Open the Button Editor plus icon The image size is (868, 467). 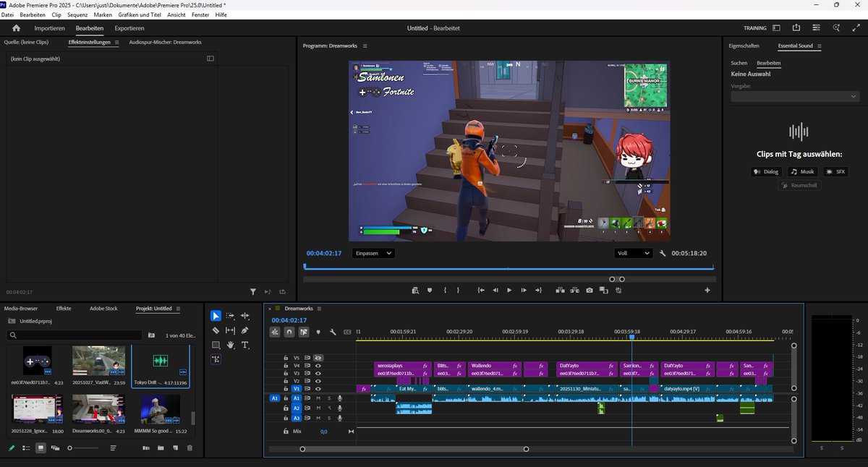707,290
